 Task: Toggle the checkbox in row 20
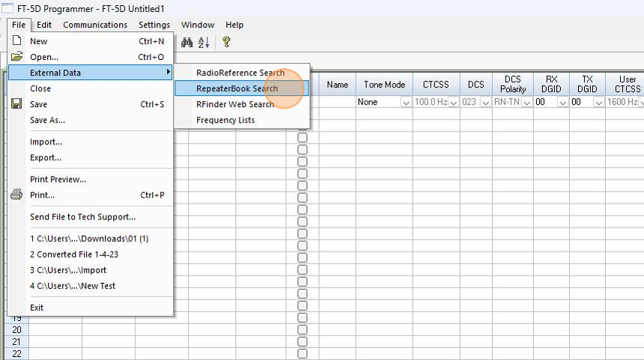303,329
